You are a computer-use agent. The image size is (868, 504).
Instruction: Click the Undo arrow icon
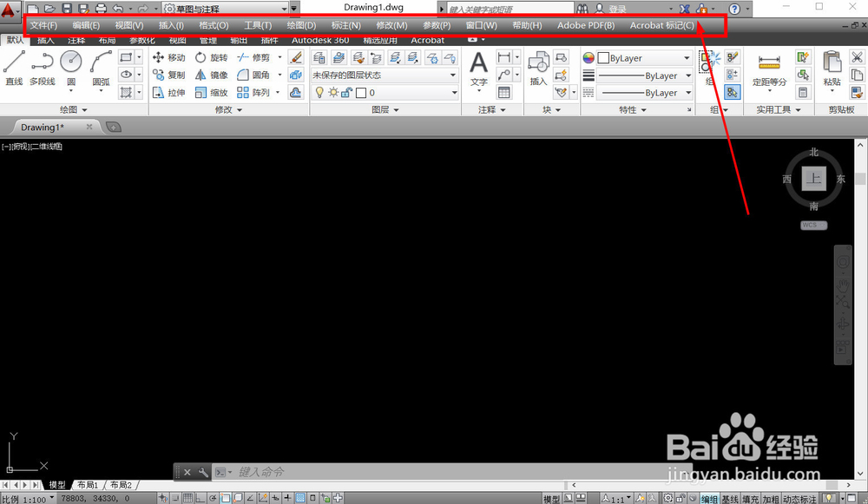coord(118,9)
